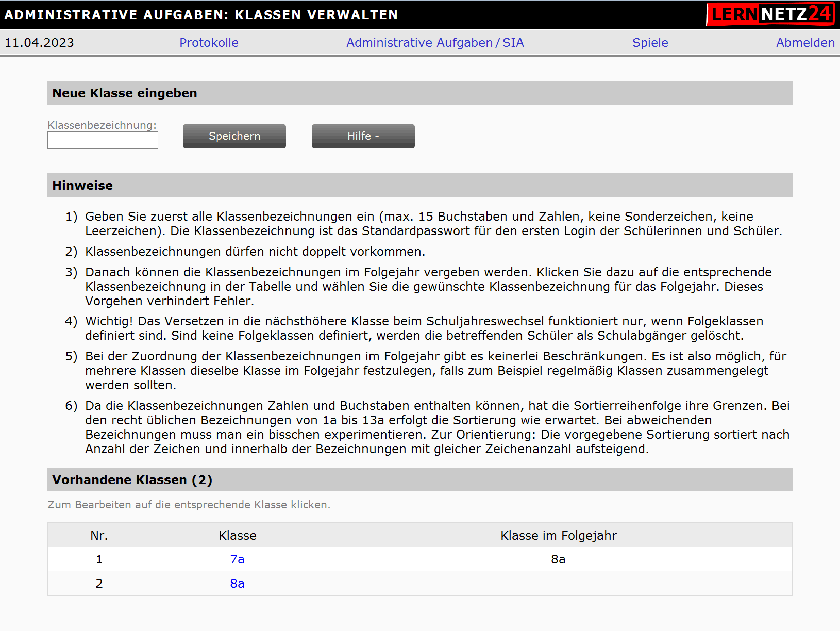Click the Nr. column header

click(x=99, y=536)
